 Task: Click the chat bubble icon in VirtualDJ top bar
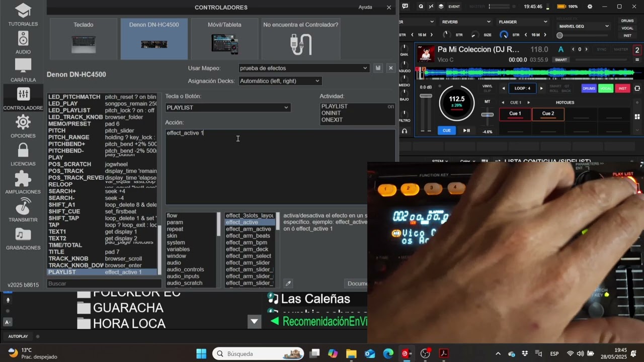405,7
